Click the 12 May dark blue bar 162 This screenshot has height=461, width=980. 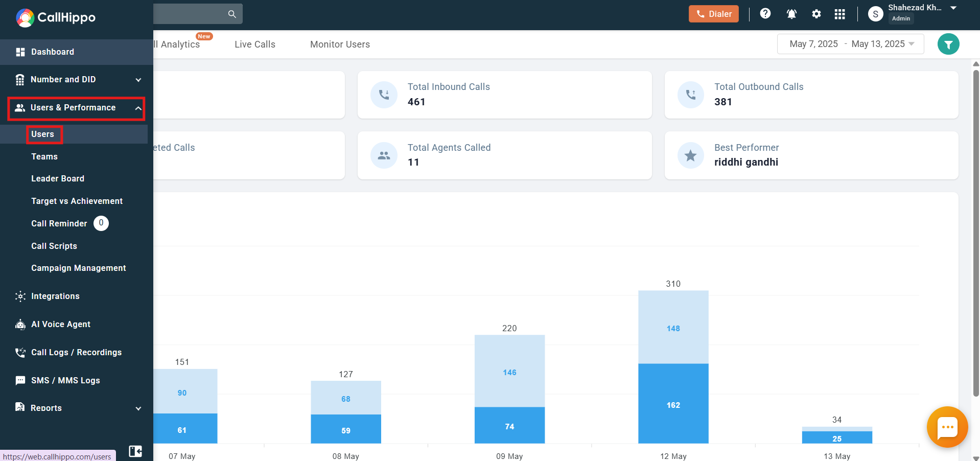point(673,403)
